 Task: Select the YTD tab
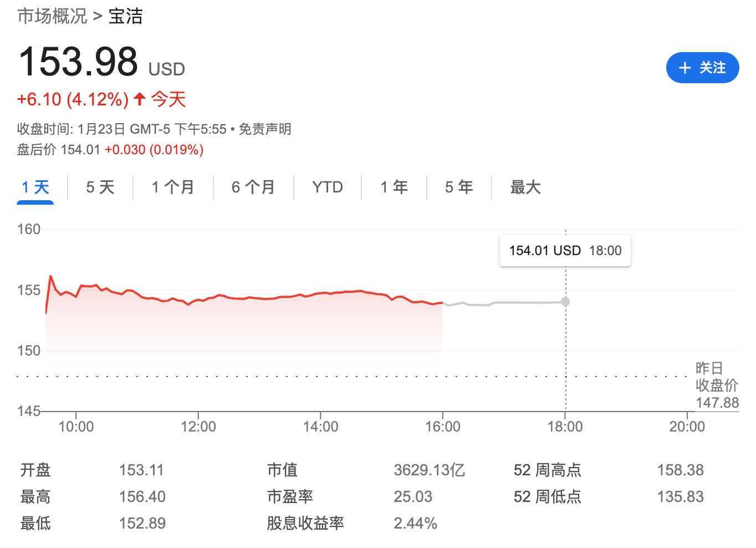coord(328,187)
